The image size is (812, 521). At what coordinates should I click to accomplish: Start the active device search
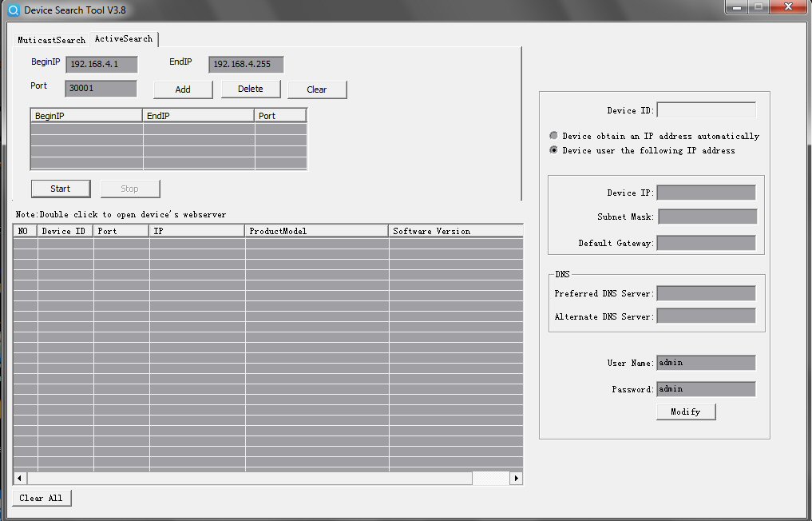point(61,189)
